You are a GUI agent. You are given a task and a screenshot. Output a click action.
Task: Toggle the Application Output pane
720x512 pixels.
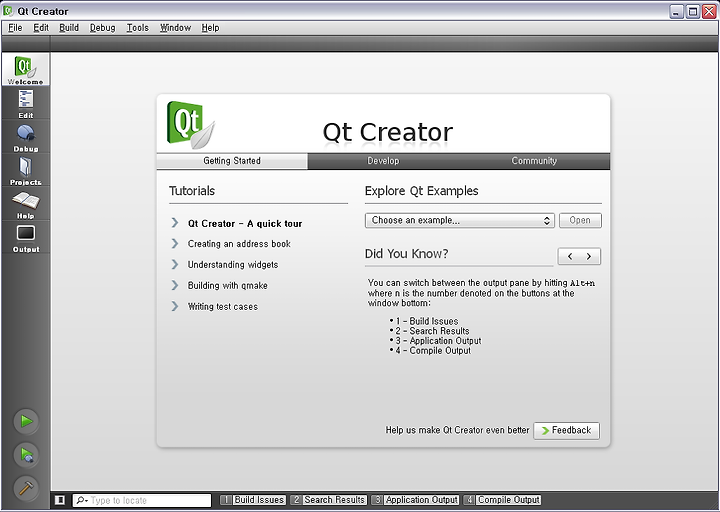[415, 500]
